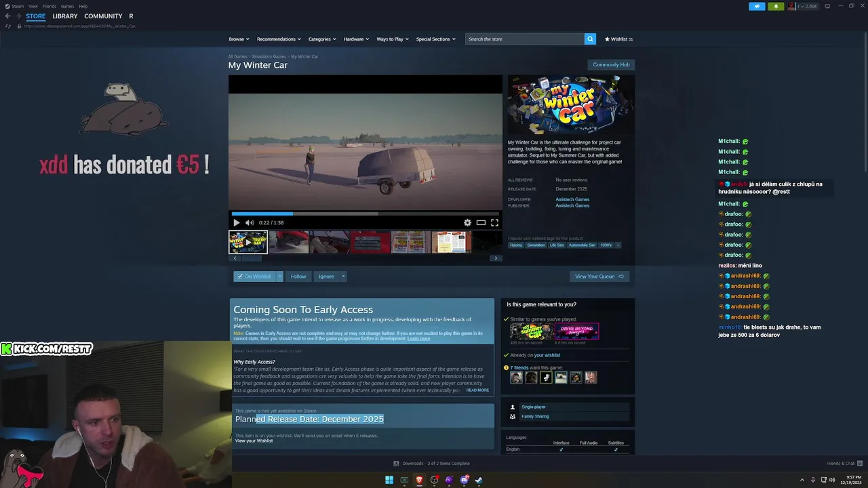Screen dimensions: 868x488
Task: Click Learn more about Early Access
Action: (418, 338)
